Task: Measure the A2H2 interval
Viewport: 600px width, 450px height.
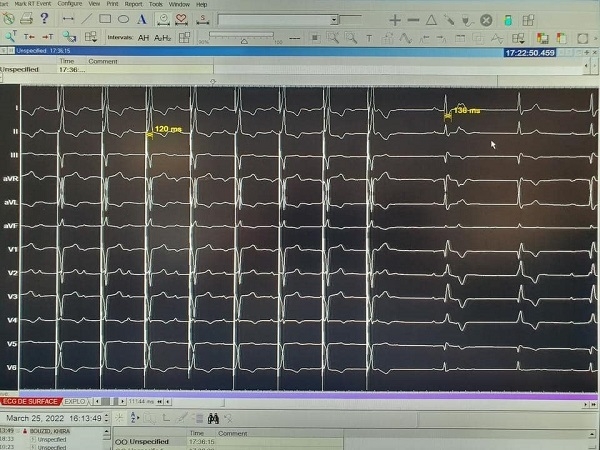Action: (162, 38)
